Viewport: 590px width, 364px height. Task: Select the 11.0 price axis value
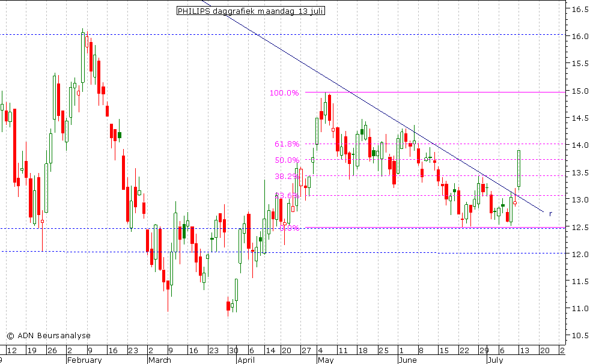580,309
